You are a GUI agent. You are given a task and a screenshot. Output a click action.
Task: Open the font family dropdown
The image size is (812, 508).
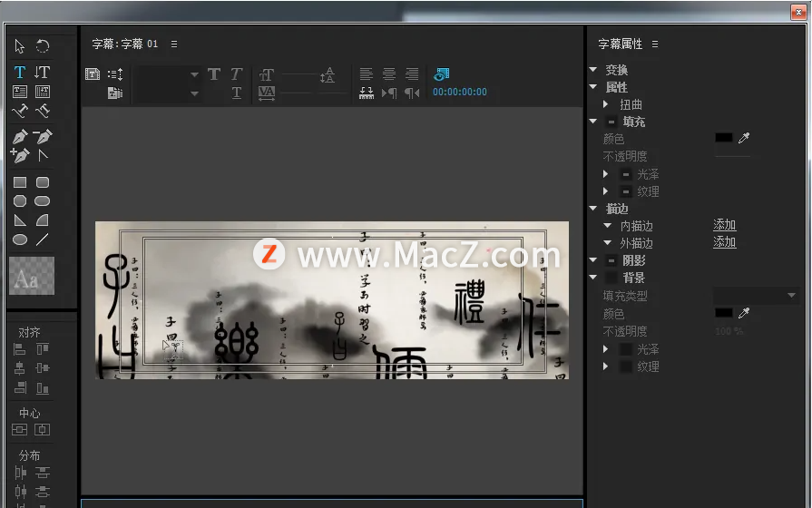click(194, 74)
